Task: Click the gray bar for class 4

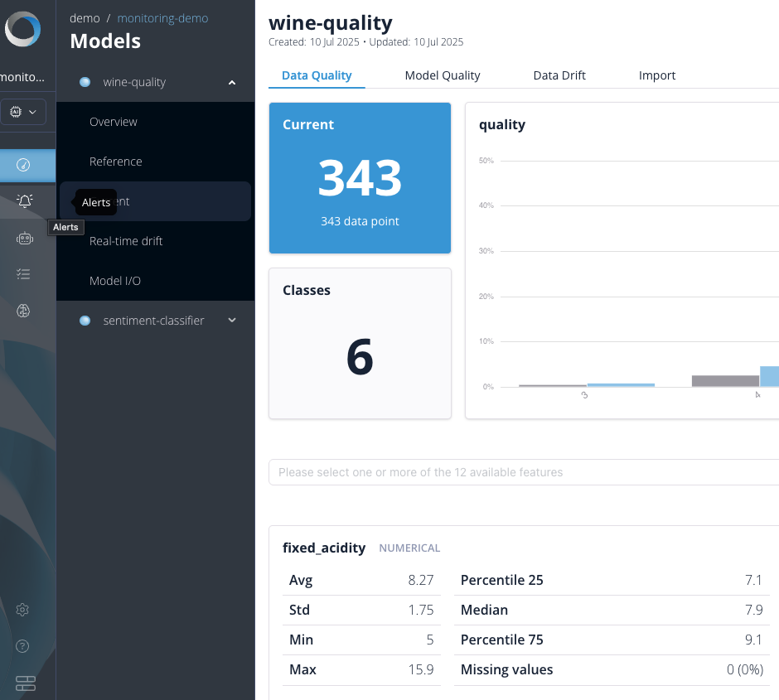Action: (725, 381)
